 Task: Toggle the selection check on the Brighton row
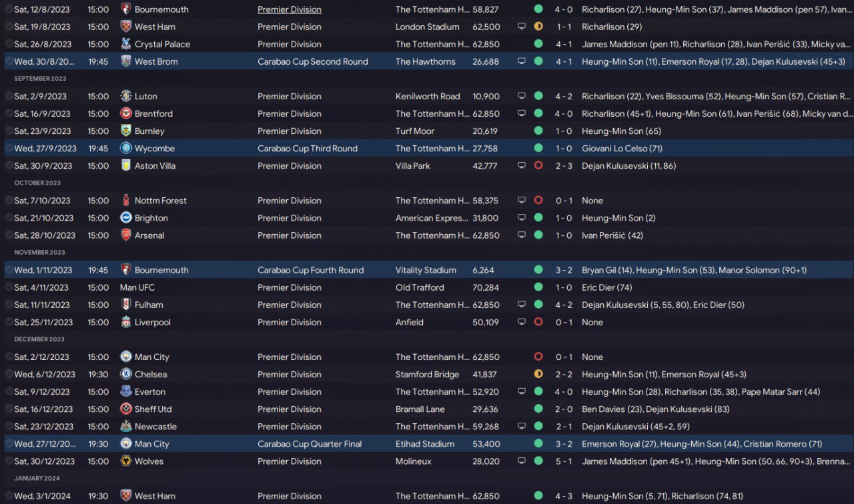(8, 217)
